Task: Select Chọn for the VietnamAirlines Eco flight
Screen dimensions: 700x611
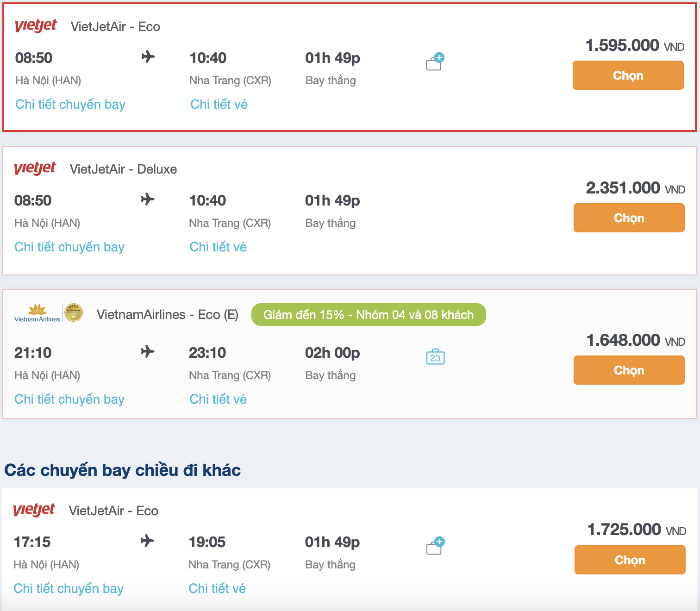Action: (x=629, y=370)
